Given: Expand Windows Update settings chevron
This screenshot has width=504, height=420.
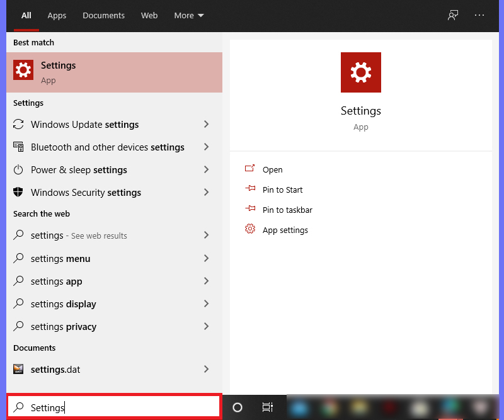Looking at the screenshot, I should tap(207, 124).
